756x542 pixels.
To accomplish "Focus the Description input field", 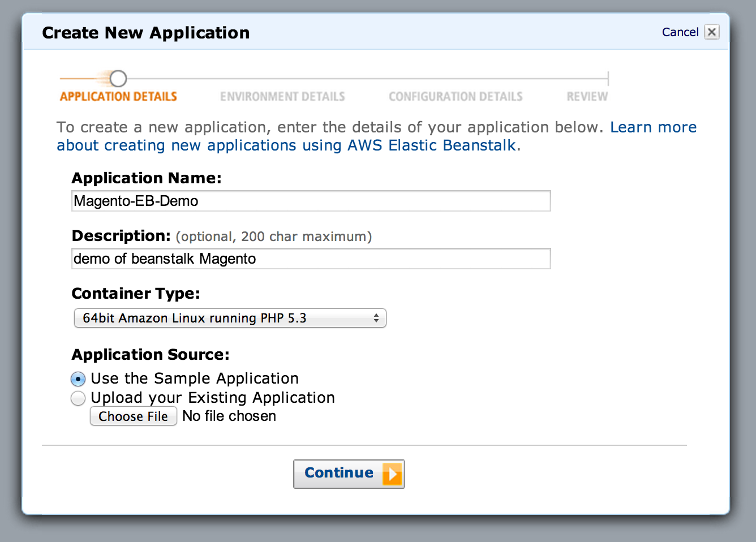I will pos(311,259).
